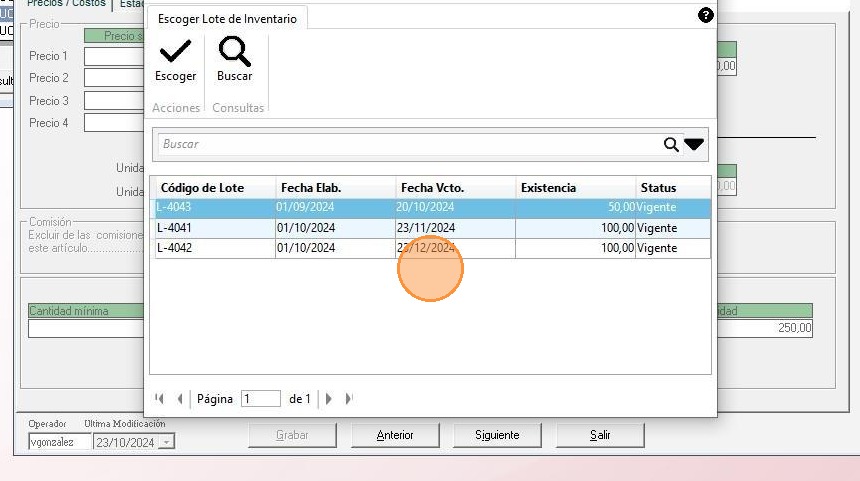Click the 23/11/2024 expiry date cell
860x481 pixels.
[455, 228]
